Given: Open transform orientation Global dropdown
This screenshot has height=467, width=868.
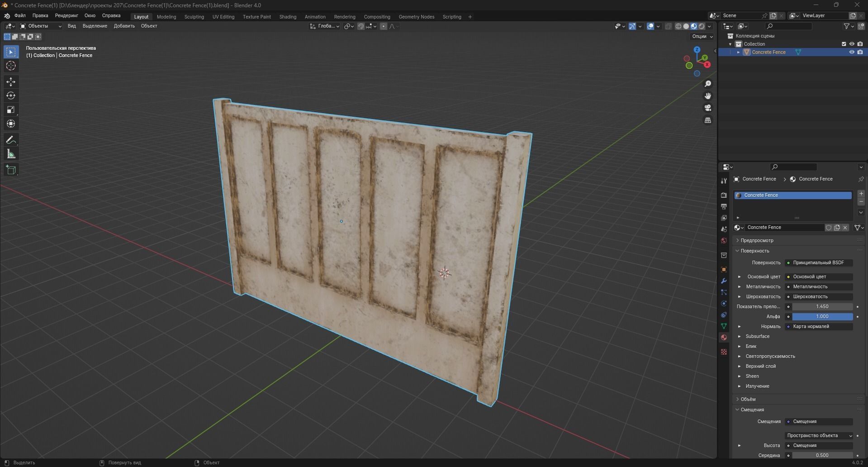Looking at the screenshot, I should pos(325,26).
